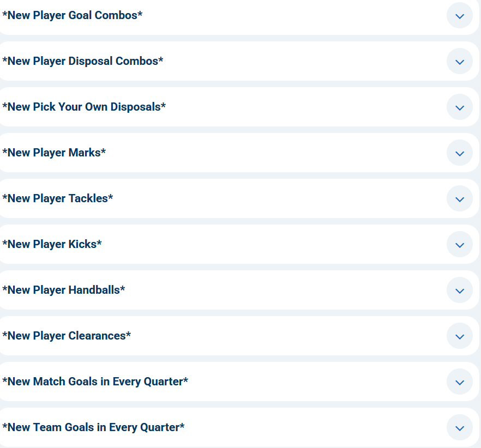Expand the New Player Goal Combos chevron
This screenshot has width=481, height=448.
click(460, 16)
